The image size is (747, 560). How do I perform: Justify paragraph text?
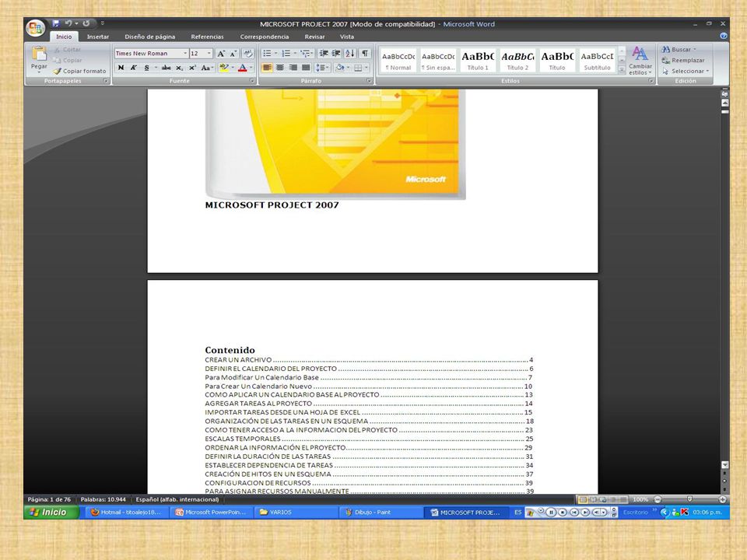click(306, 68)
